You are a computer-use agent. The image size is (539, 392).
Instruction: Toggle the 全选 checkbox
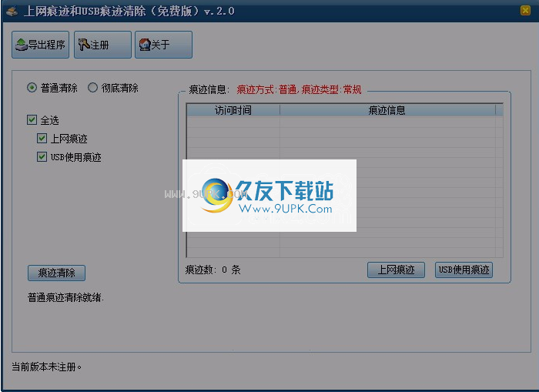tap(32, 119)
